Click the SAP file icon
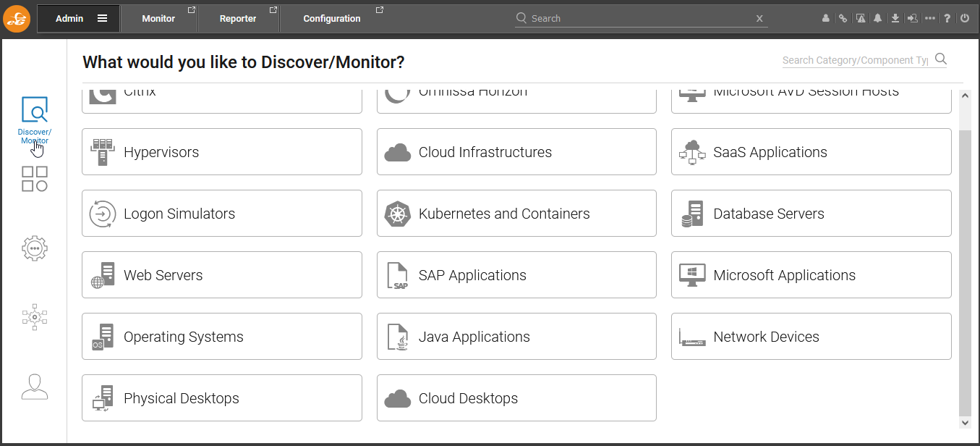 398,275
